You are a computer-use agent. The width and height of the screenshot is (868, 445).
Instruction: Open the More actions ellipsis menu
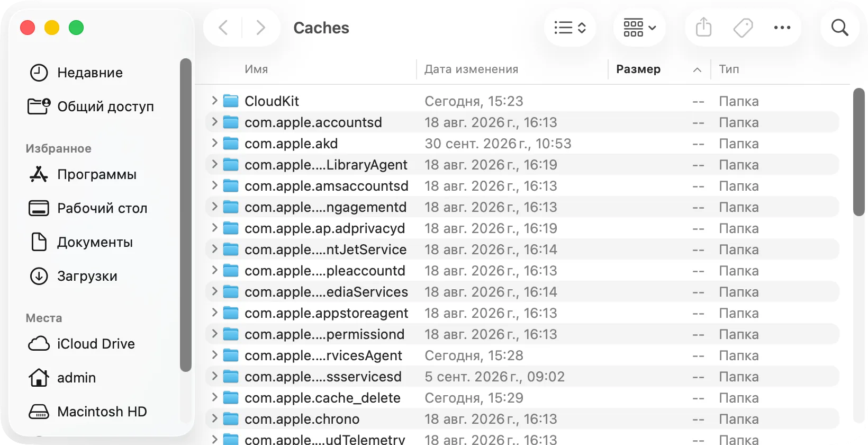(782, 28)
